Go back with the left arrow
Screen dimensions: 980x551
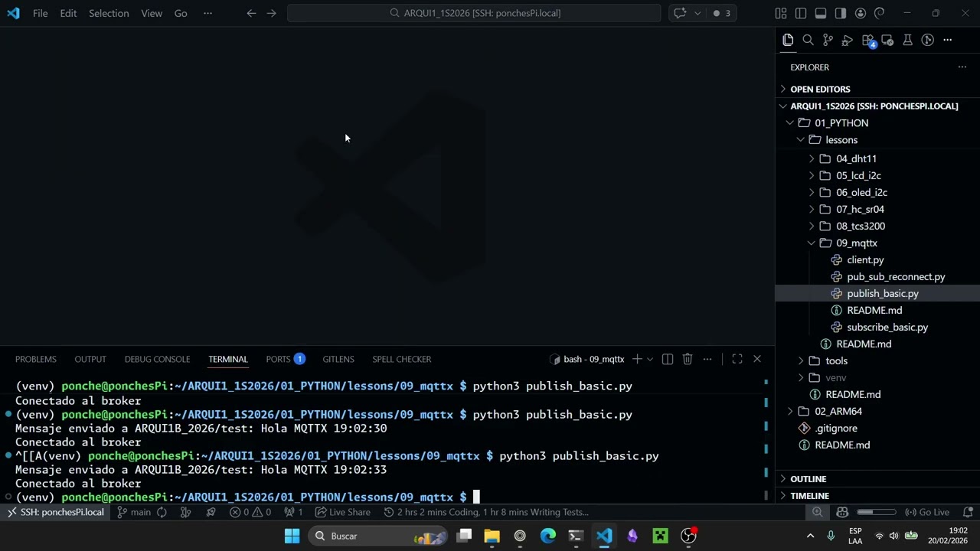click(x=251, y=13)
